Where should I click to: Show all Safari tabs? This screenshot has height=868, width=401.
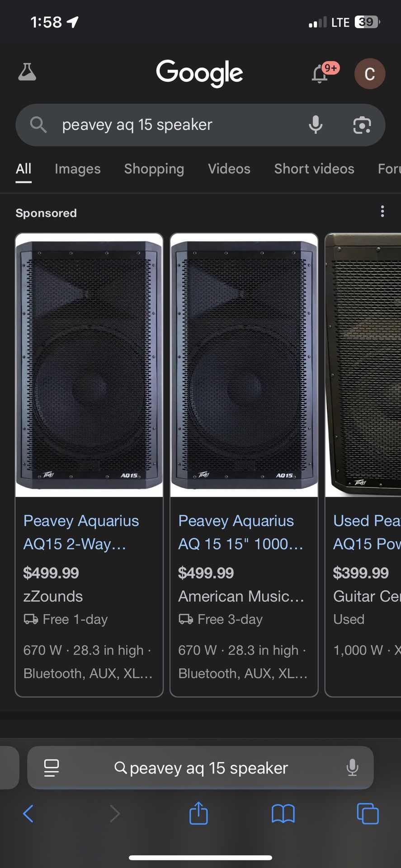[368, 814]
